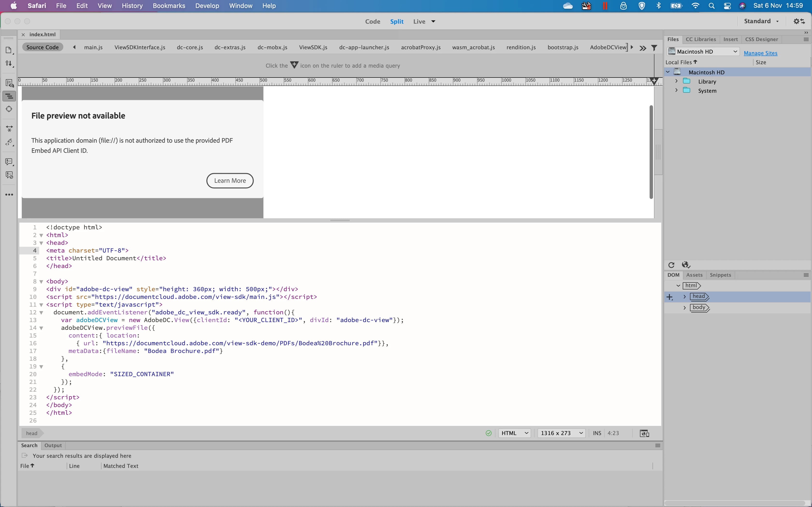Open the Open Documents toolbar icon
Image resolution: width=812 pixels, height=507 pixels.
point(9,50)
